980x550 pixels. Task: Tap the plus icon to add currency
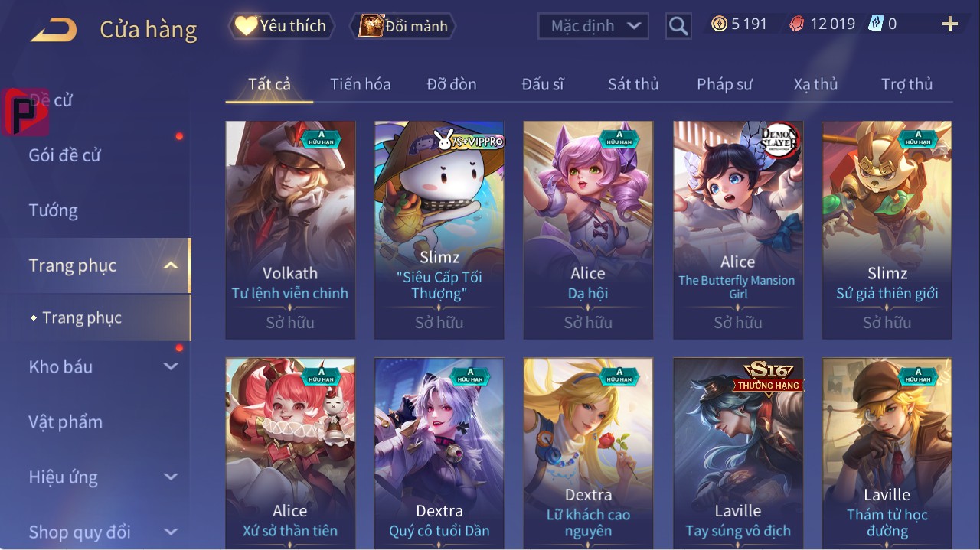coord(950,24)
